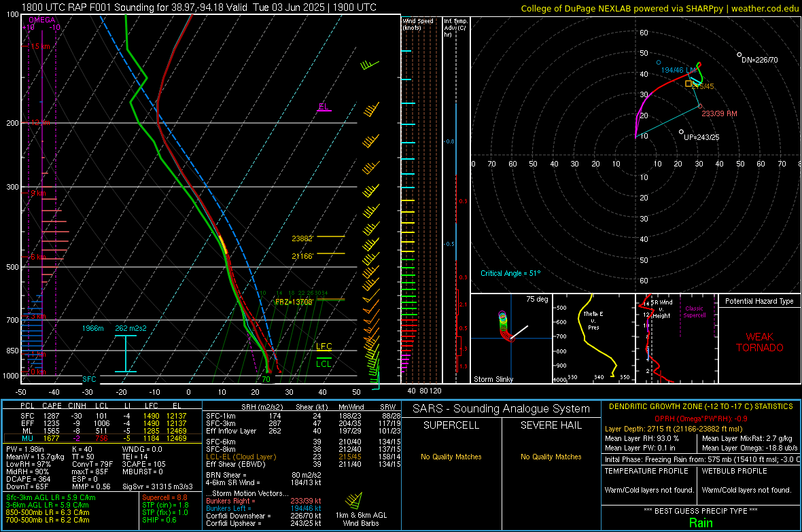Click the orange mean wind square on hodograph
The image size is (802, 532).
pyautogui.click(x=688, y=84)
